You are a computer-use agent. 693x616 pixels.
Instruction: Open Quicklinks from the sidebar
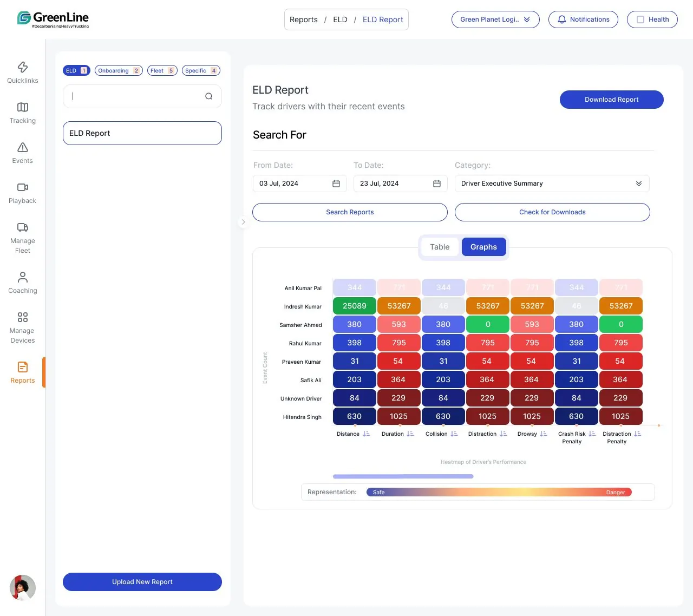(x=23, y=73)
